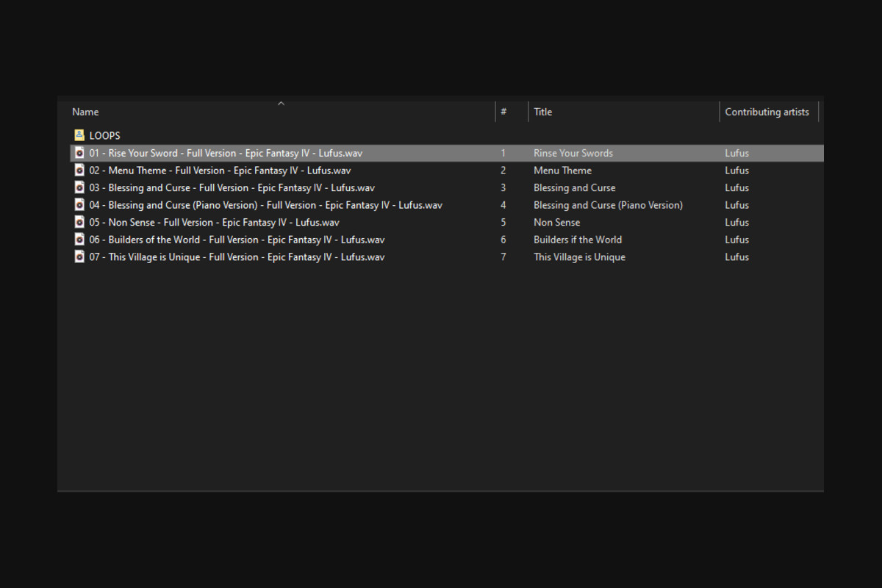Viewport: 882px width, 588px height.
Task: Click the Title column header
Action: click(542, 112)
